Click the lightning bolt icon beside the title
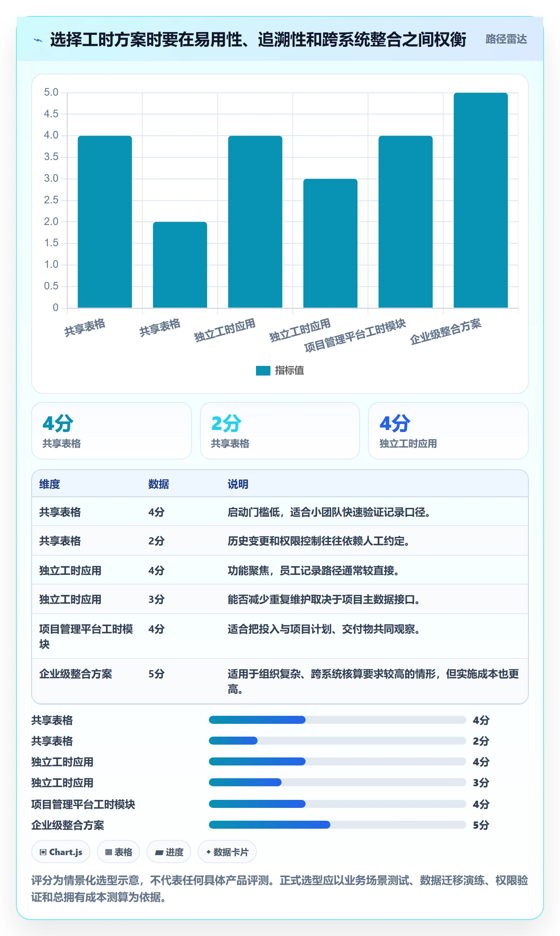This screenshot has width=560, height=936. click(x=38, y=40)
